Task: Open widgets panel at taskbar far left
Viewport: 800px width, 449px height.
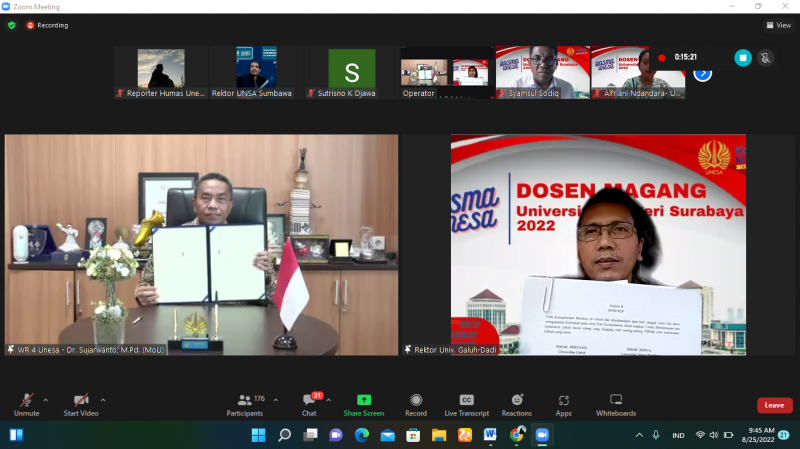Action: point(16,435)
